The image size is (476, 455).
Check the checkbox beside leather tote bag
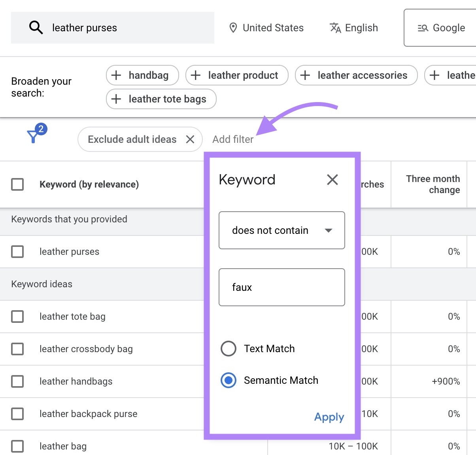(17, 317)
